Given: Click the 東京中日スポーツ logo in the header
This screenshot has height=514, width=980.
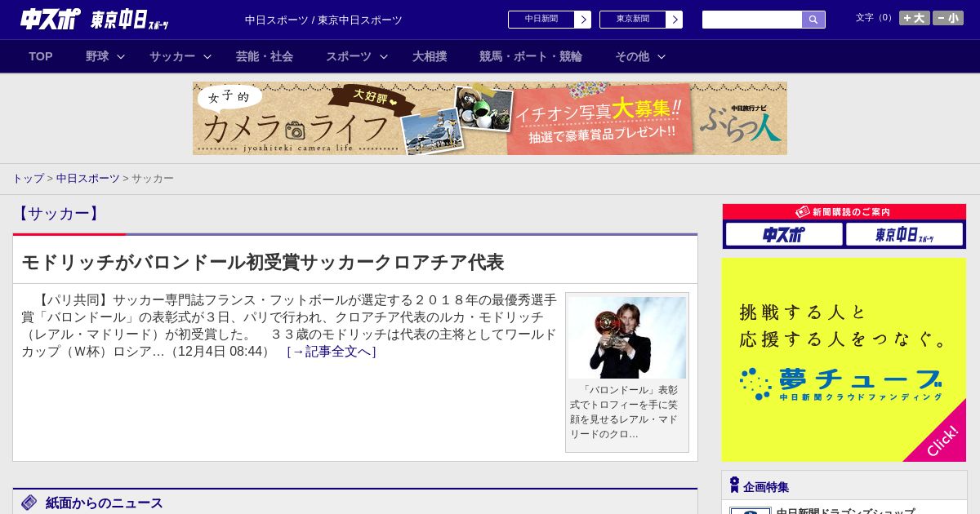Looking at the screenshot, I should point(130,20).
